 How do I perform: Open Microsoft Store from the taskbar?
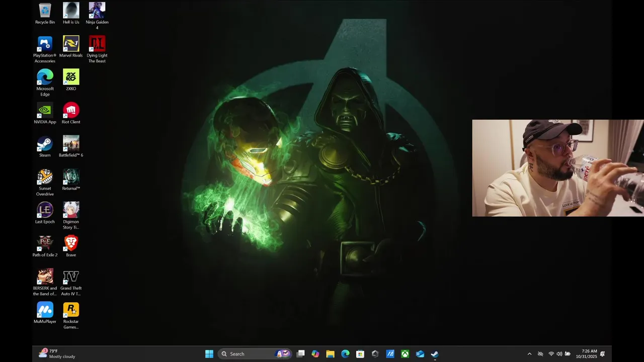pyautogui.click(x=360, y=354)
